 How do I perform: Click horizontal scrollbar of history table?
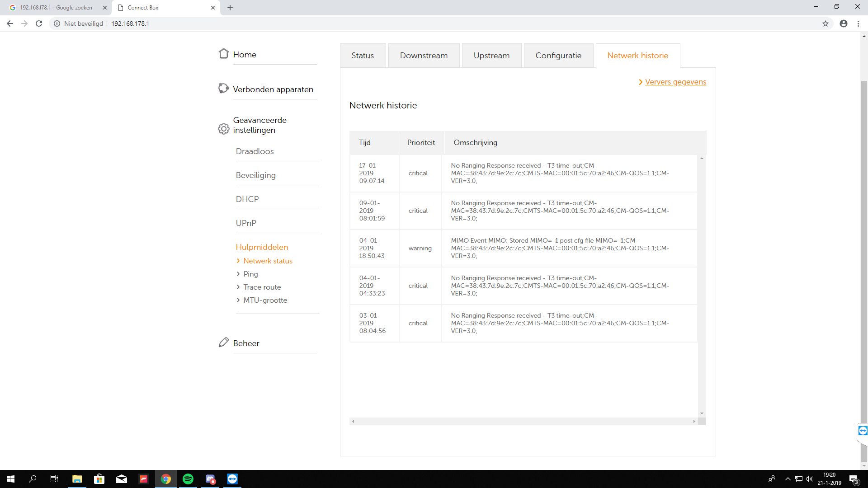point(523,421)
